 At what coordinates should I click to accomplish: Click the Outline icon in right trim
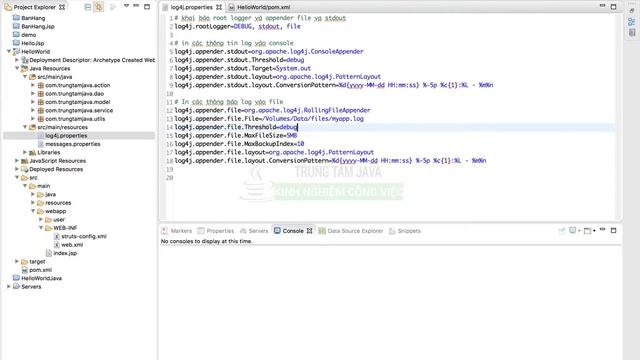point(631,22)
